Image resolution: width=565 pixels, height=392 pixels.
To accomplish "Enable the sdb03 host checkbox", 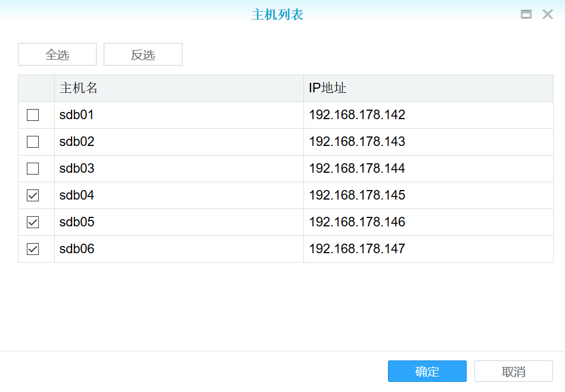I will pos(33,169).
